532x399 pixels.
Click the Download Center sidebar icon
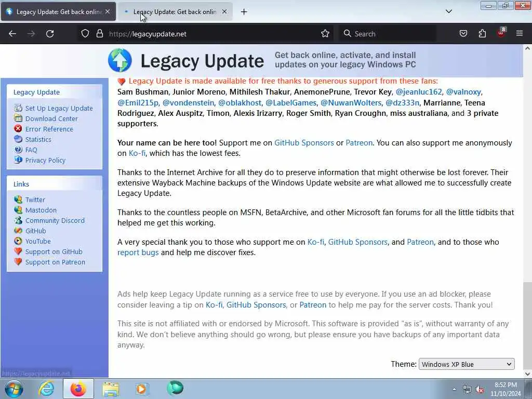[x=18, y=118]
